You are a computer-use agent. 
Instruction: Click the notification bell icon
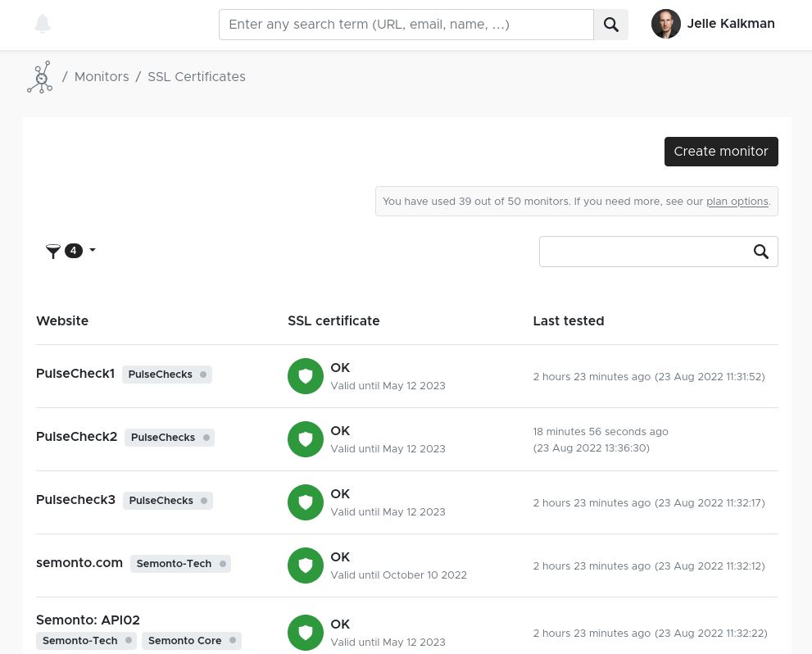pyautogui.click(x=43, y=25)
